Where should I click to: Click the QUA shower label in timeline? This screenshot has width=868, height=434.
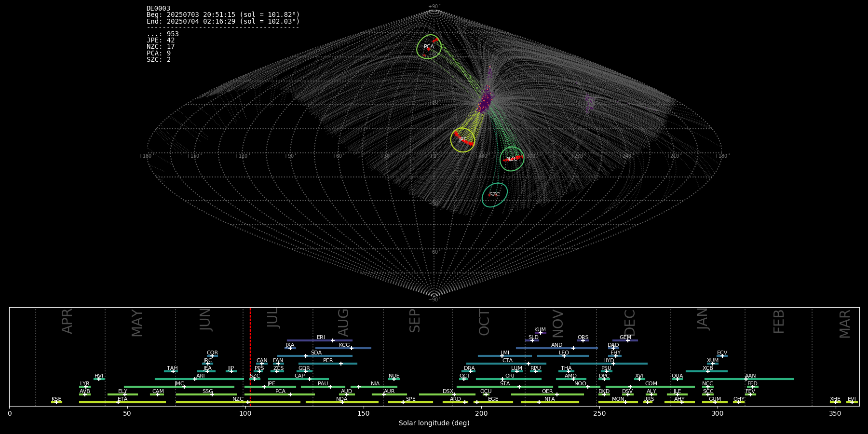pos(677,376)
